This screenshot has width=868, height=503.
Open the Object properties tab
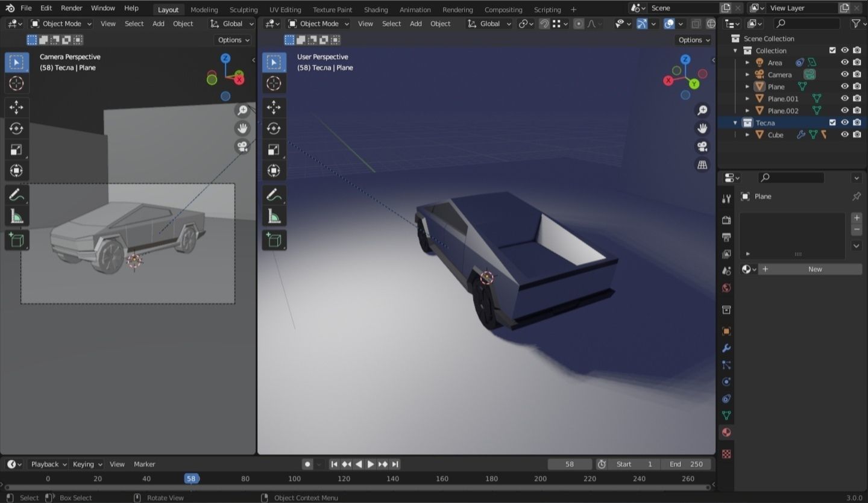[x=726, y=331]
